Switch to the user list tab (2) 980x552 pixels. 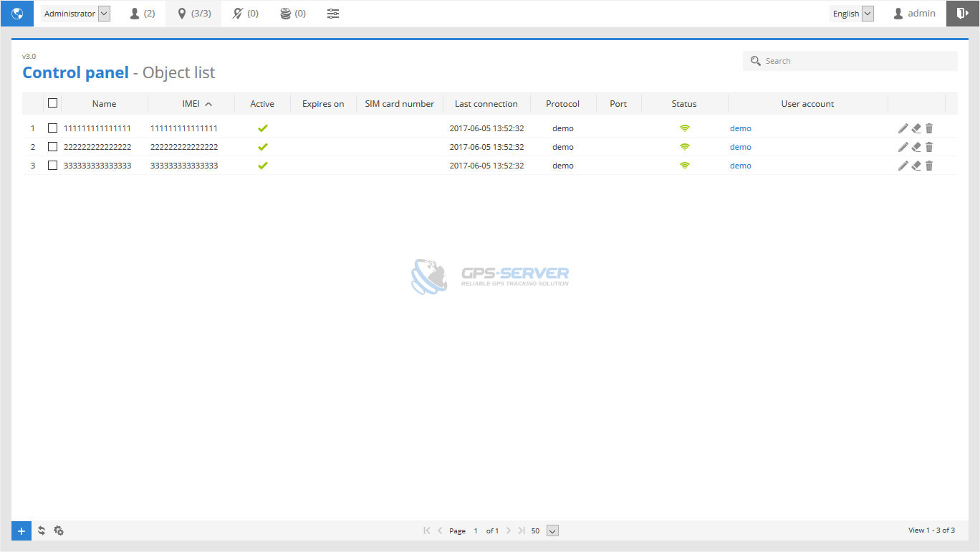[x=142, y=14]
